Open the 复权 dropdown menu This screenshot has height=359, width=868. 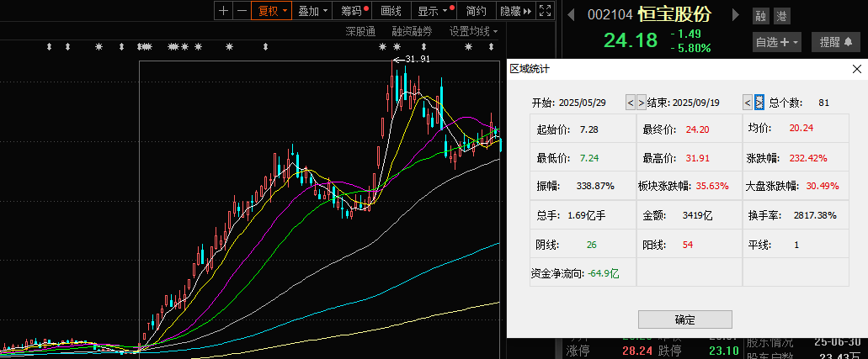pos(273,11)
